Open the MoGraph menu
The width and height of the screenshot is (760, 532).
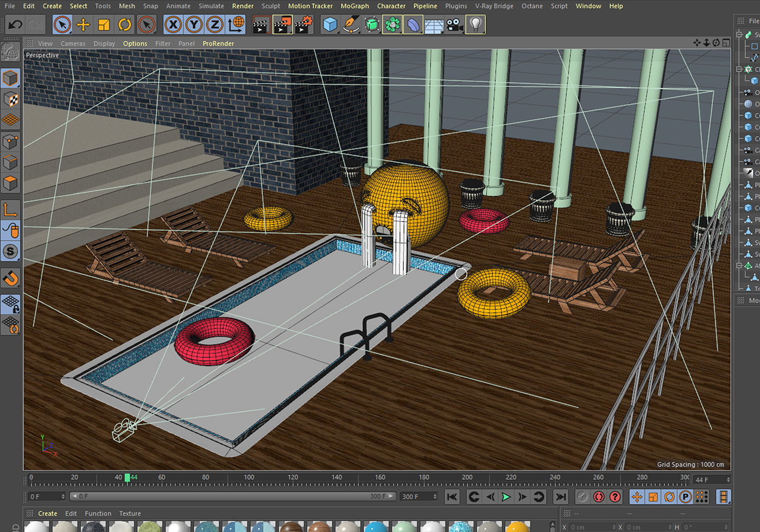[x=354, y=6]
